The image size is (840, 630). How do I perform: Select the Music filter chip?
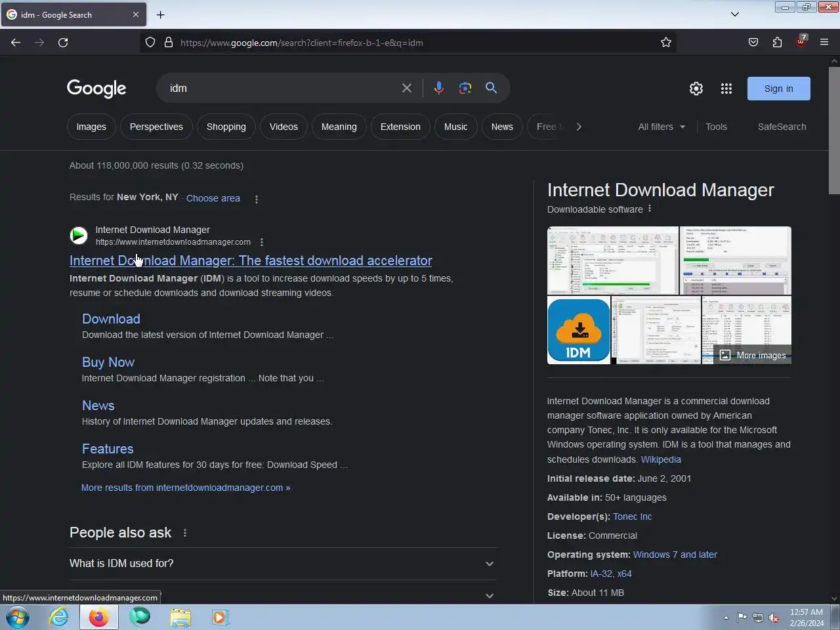455,127
